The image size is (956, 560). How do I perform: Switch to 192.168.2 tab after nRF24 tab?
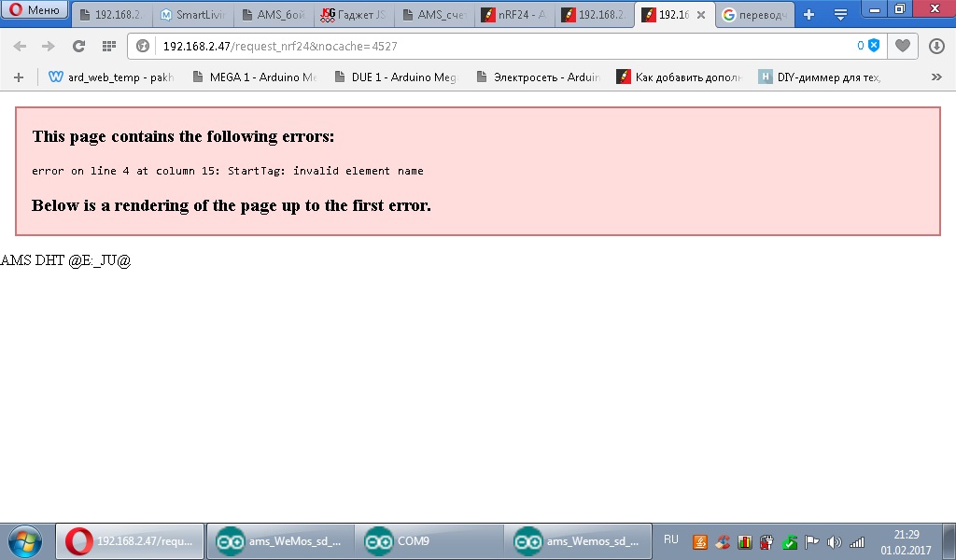coord(595,15)
